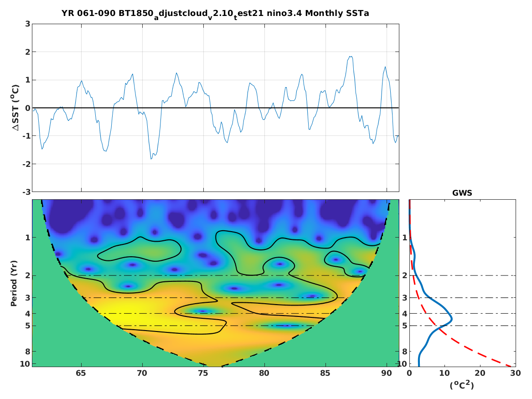Click the period tick label '8' on wavelet plot
This screenshot has width=532, height=399.
coord(27,352)
